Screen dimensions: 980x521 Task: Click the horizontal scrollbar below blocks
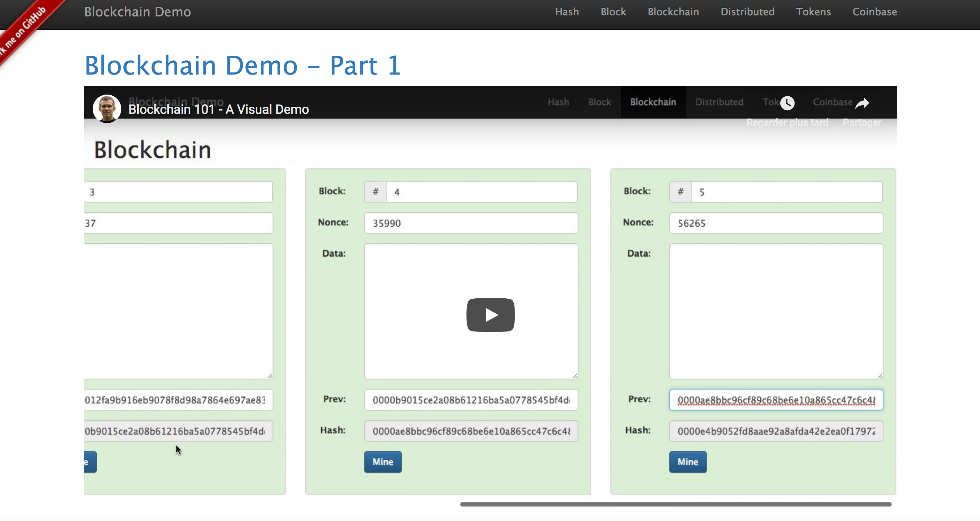click(675, 504)
